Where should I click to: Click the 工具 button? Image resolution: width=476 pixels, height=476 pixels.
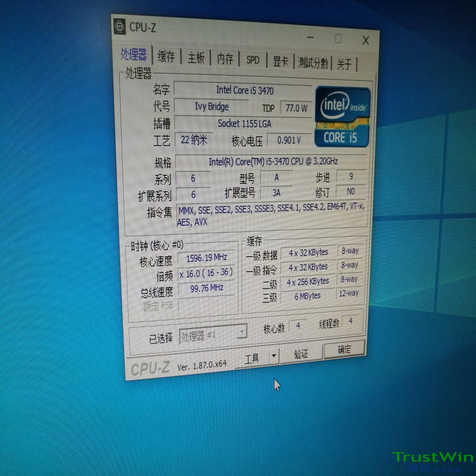[252, 358]
